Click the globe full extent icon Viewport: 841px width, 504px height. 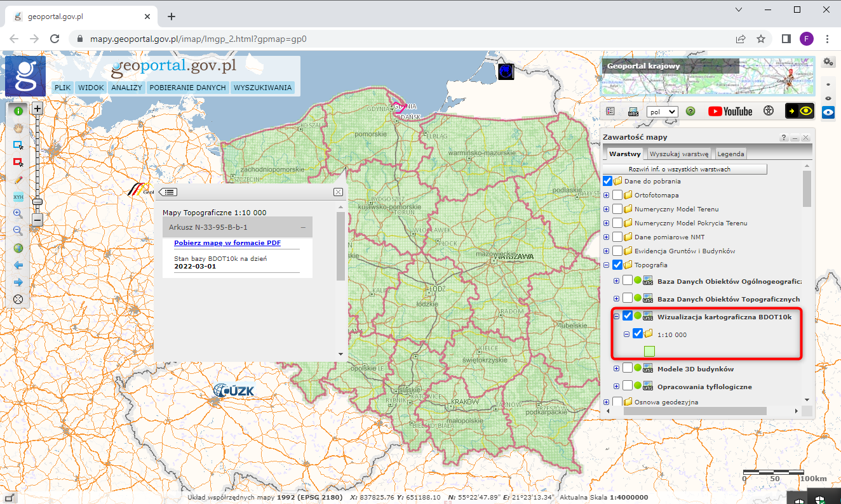18,248
